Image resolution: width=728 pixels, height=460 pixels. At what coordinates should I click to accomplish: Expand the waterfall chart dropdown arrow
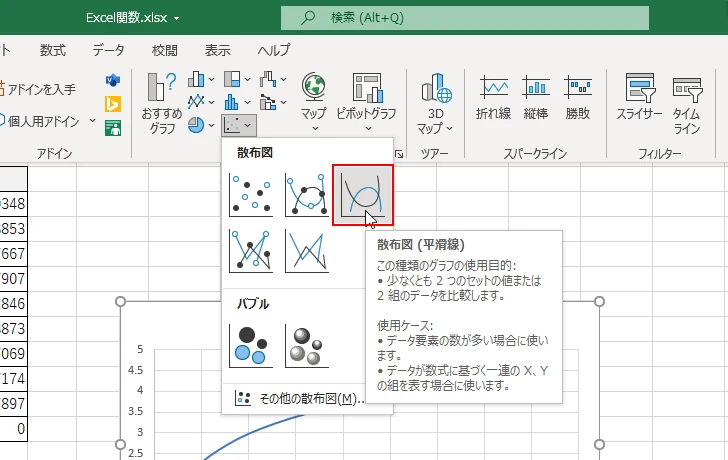[283, 80]
